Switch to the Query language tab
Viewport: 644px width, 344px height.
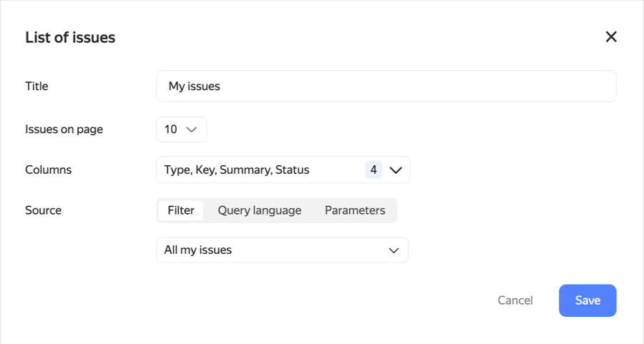[x=259, y=210]
